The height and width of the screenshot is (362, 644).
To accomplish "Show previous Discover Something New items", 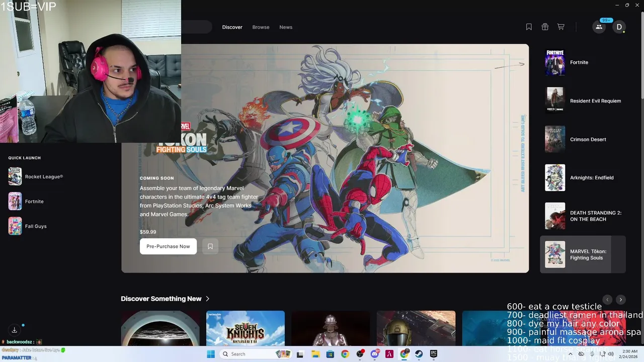I will 607,300.
